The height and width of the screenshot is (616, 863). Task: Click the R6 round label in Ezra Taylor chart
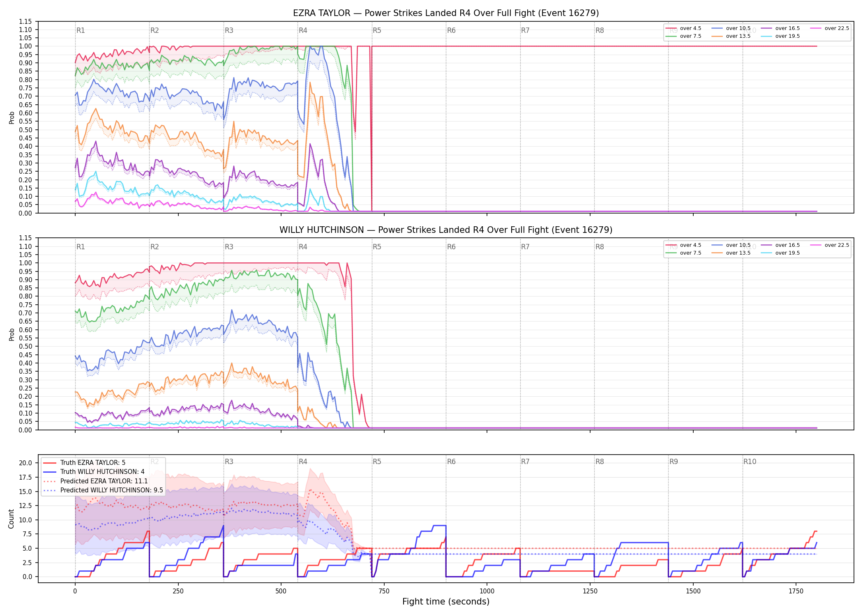[451, 30]
